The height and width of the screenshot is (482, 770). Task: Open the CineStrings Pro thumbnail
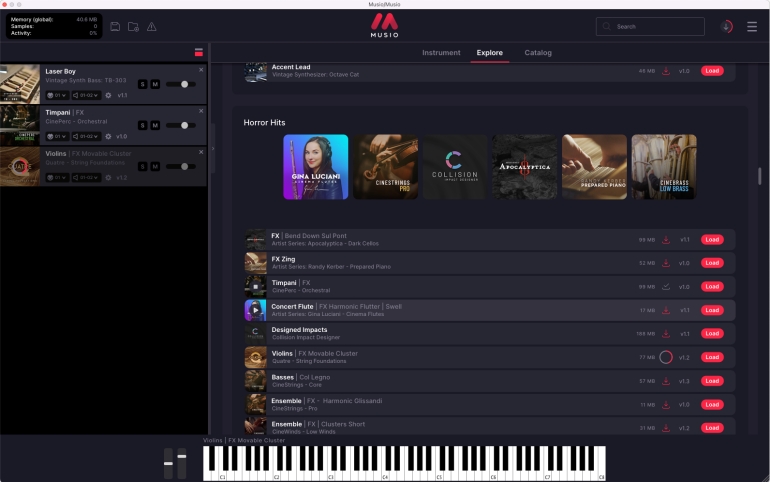click(x=385, y=167)
